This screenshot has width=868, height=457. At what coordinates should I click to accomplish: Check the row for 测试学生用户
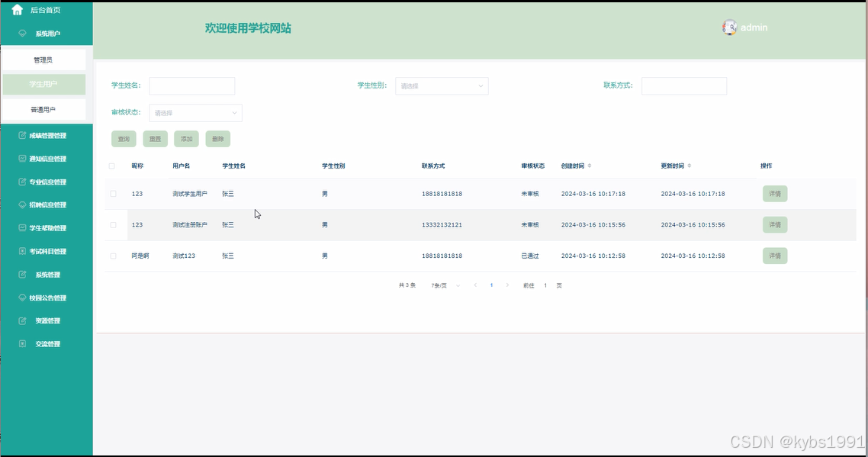[x=113, y=194]
